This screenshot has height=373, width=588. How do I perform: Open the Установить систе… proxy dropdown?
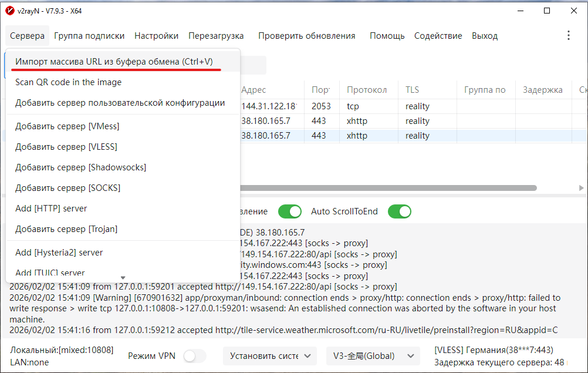269,356
